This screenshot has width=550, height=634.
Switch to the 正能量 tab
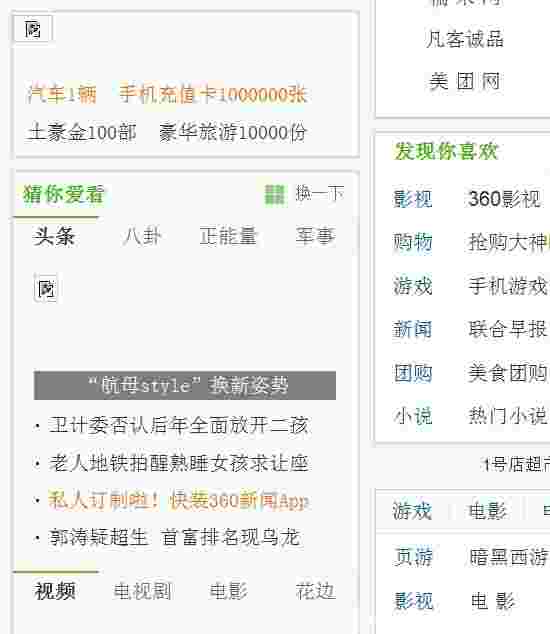click(228, 236)
